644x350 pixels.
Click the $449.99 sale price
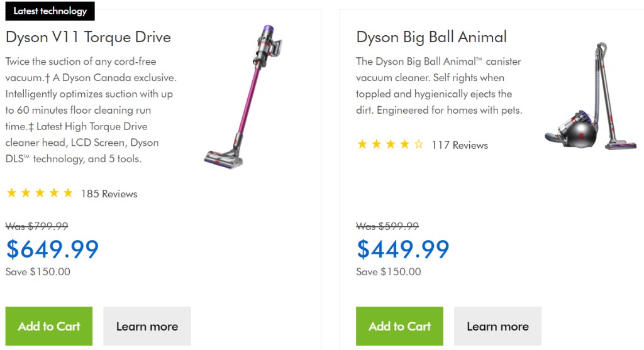coord(403,249)
